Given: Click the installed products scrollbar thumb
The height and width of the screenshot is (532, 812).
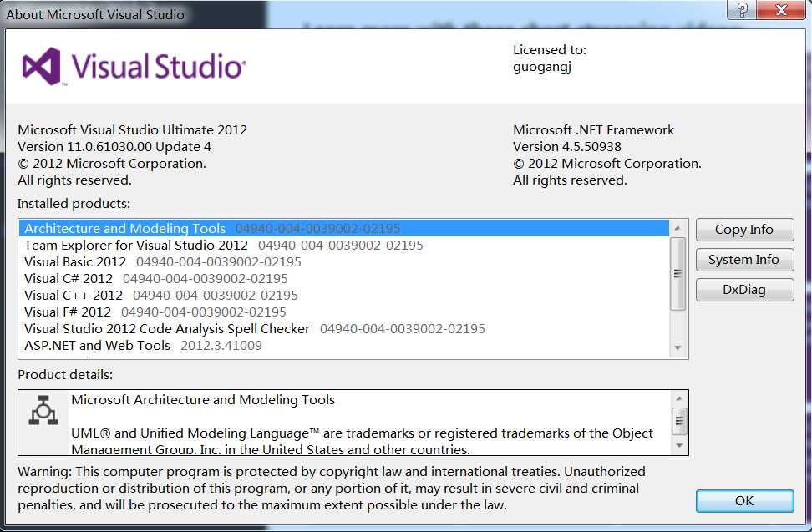Looking at the screenshot, I should pos(678,274).
